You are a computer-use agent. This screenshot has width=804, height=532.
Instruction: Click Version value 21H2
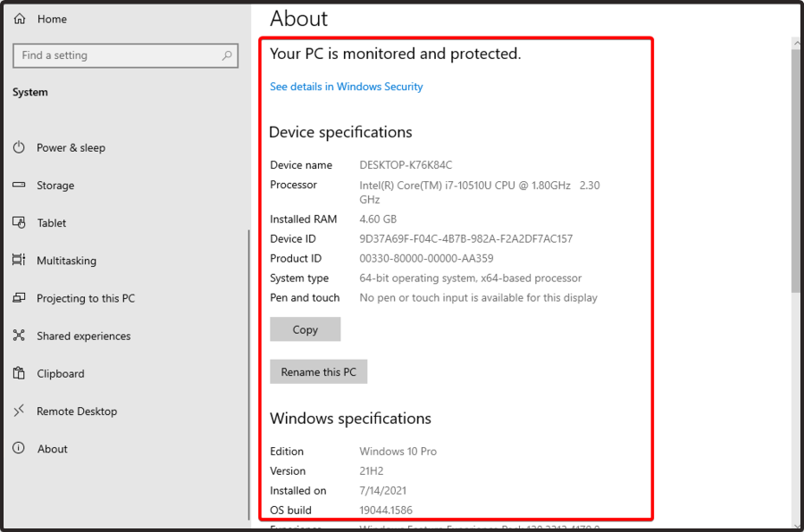pos(372,471)
